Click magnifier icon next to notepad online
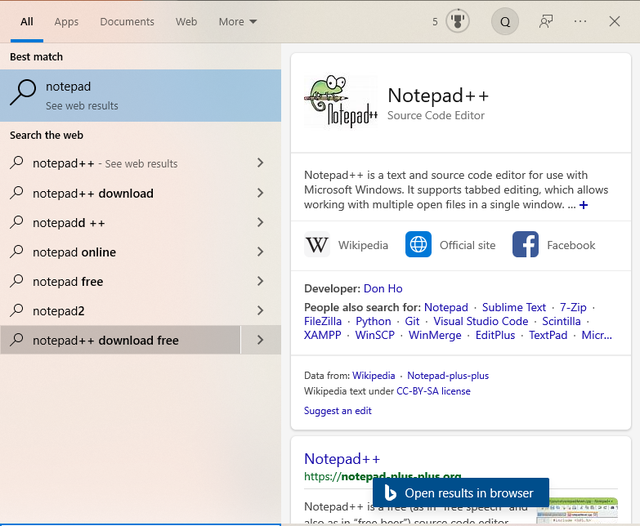 [x=17, y=251]
